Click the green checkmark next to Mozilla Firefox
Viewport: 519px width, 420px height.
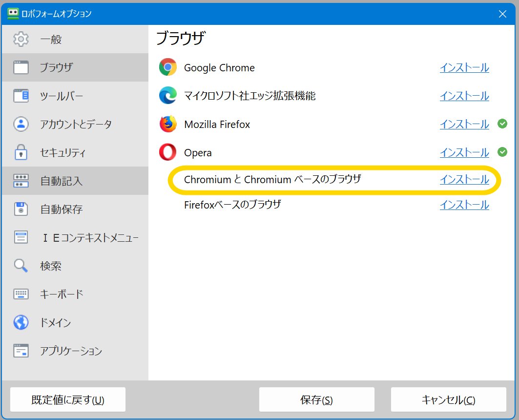pyautogui.click(x=502, y=124)
